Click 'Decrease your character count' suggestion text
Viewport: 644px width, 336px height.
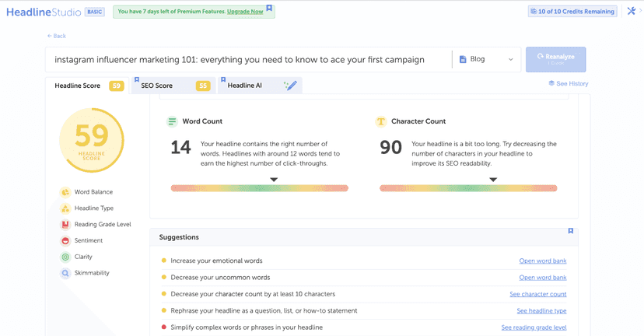click(253, 294)
